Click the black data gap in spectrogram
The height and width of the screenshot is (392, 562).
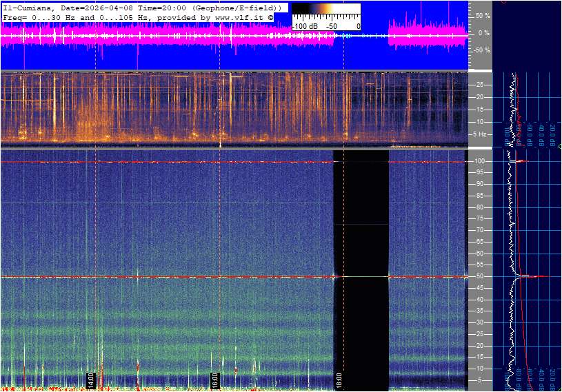pyautogui.click(x=361, y=269)
